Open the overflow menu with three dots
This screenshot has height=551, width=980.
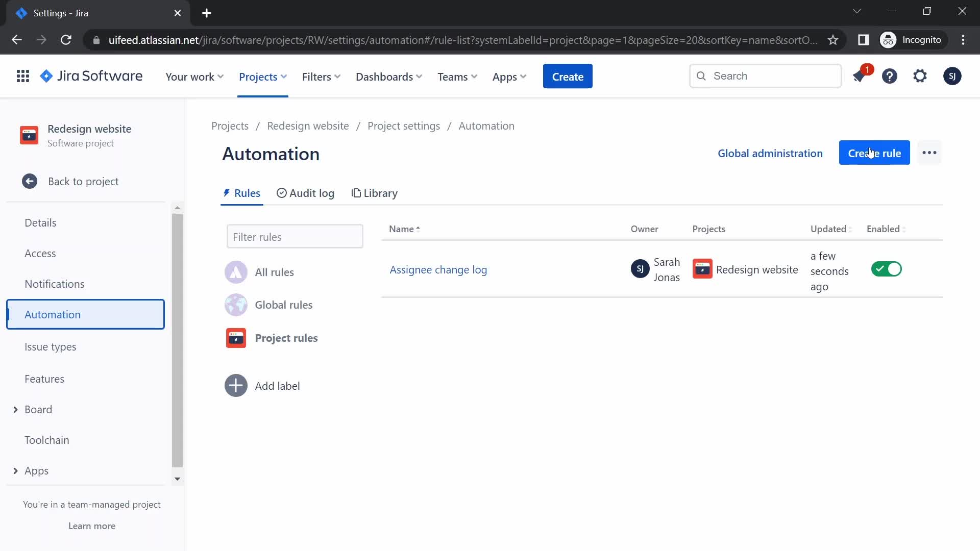pos(930,154)
